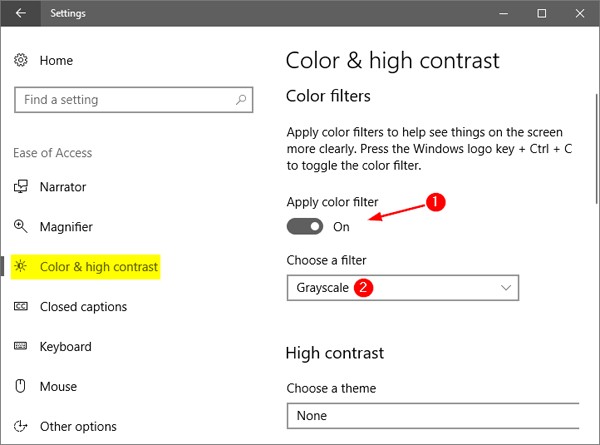The image size is (600, 445).
Task: Click inside the Find a setting field
Action: 134,100
